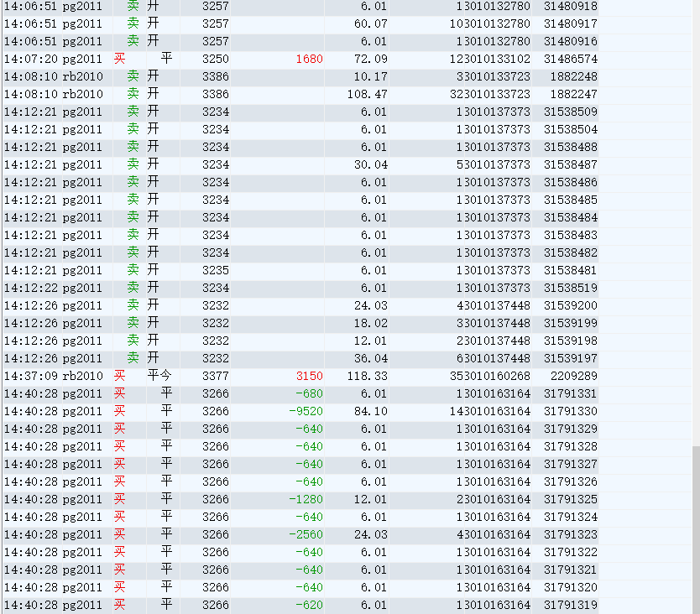The image size is (700, 614).
Task: Click the 平今 cell in the rb2010 row
Action: (x=159, y=376)
